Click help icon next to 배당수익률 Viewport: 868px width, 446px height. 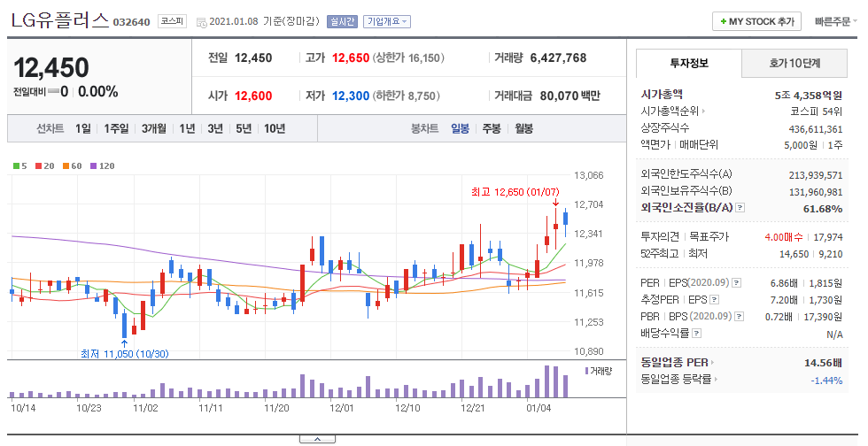[x=697, y=333]
